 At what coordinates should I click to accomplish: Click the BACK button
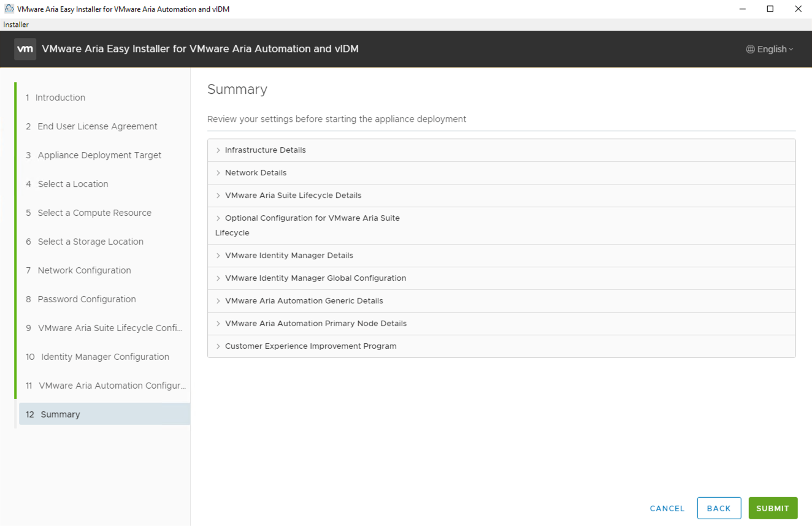[x=719, y=508]
